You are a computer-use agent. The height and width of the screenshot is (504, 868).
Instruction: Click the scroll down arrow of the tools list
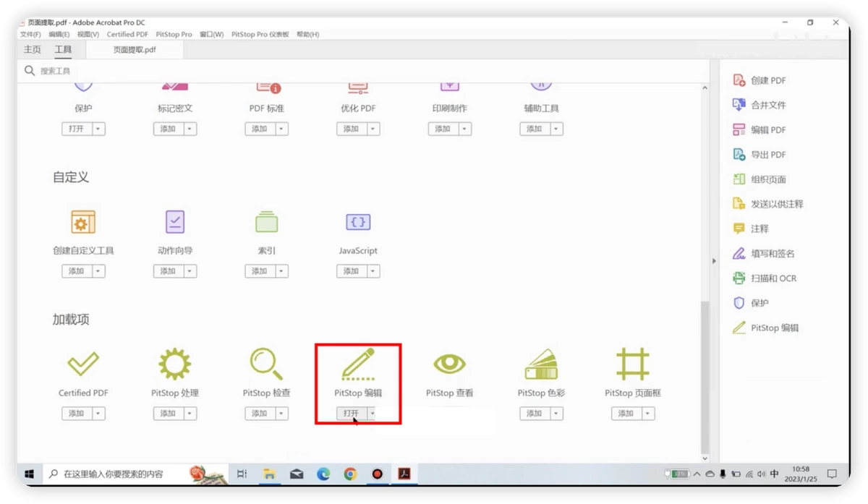click(x=705, y=458)
